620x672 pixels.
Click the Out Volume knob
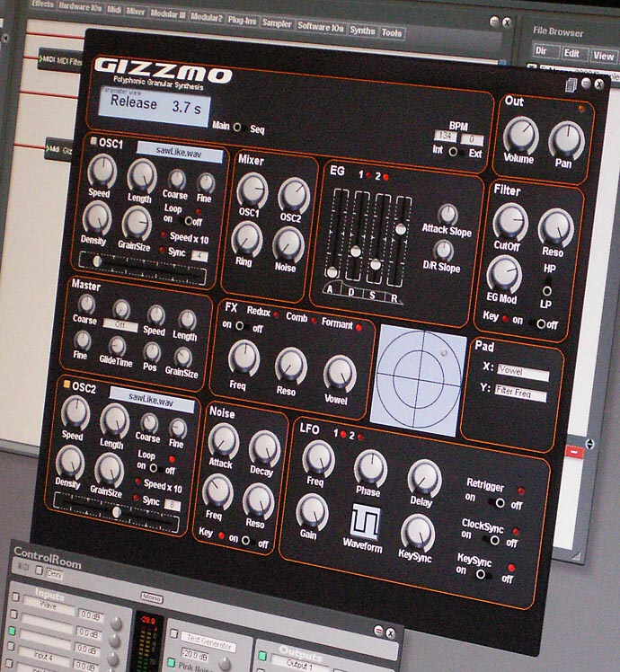pyautogui.click(x=521, y=136)
